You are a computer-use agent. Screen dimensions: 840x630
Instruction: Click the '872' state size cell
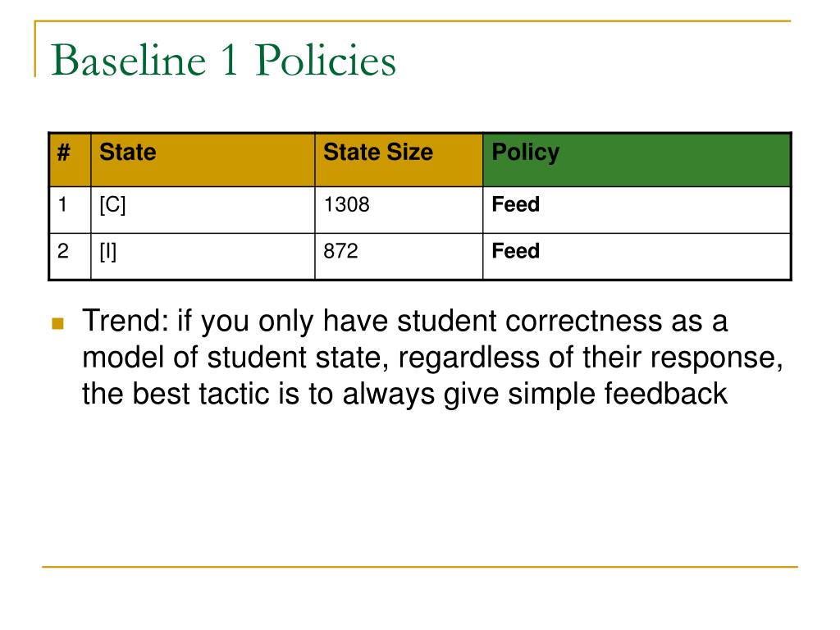(399, 256)
